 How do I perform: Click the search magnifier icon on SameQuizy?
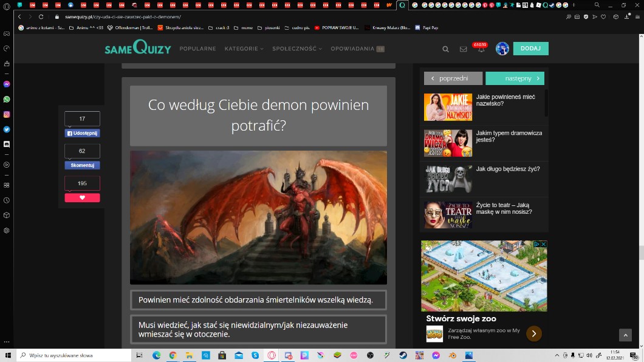[x=445, y=49]
